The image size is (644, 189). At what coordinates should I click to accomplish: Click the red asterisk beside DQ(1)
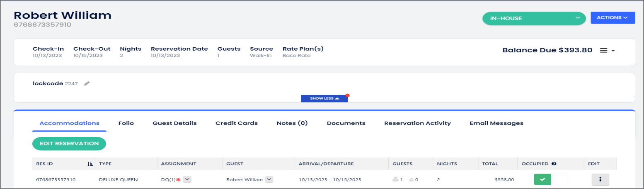[x=179, y=179]
